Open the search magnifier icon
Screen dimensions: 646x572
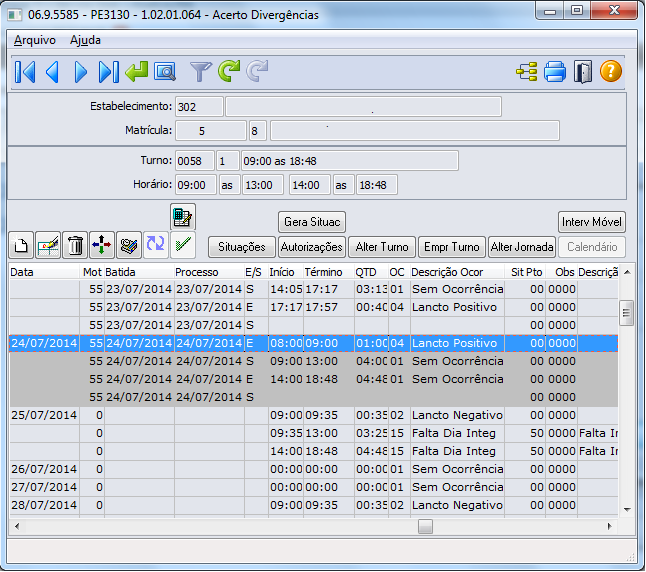(x=165, y=72)
